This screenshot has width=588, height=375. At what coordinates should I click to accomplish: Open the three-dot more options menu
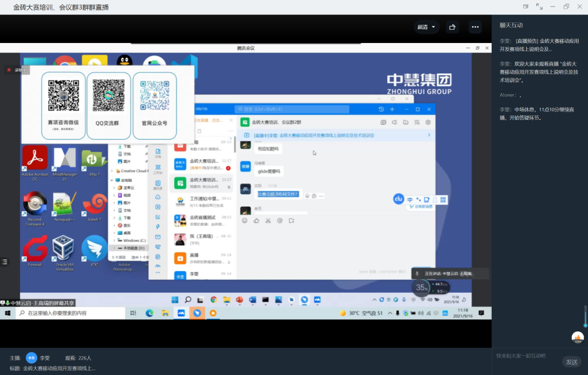tap(475, 27)
